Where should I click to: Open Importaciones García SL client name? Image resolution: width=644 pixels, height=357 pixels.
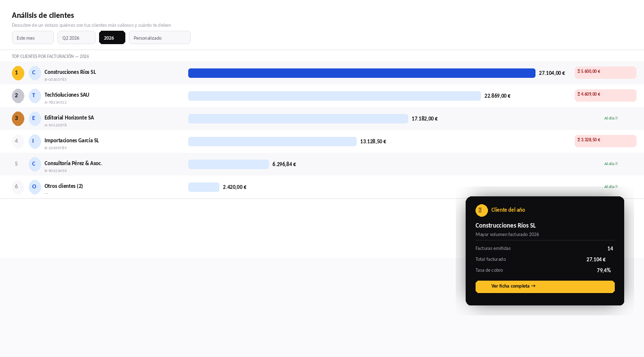(x=72, y=141)
